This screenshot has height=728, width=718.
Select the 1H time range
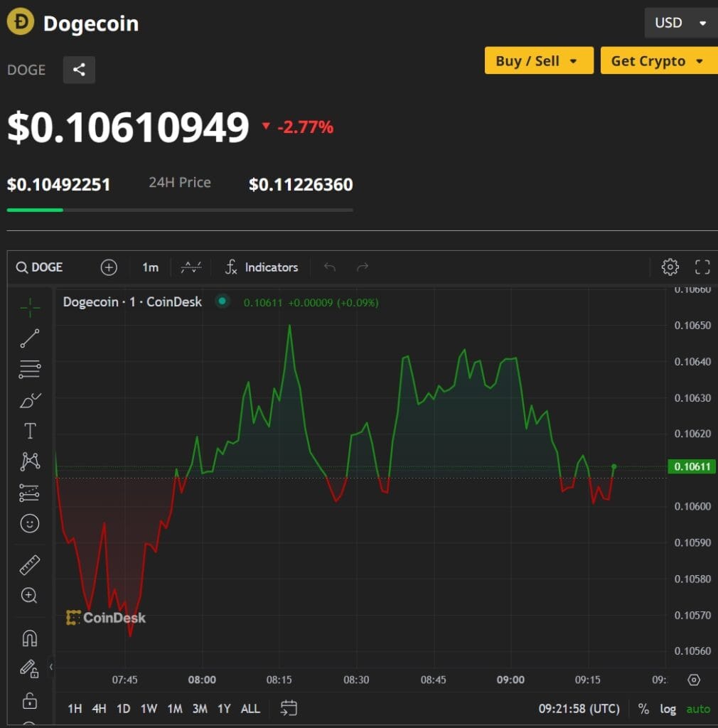(x=75, y=709)
